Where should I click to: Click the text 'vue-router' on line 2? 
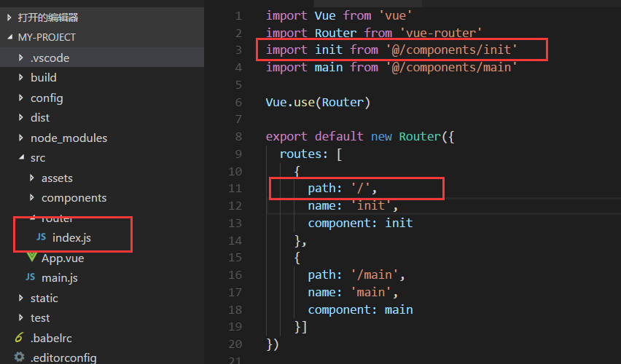[441, 33]
